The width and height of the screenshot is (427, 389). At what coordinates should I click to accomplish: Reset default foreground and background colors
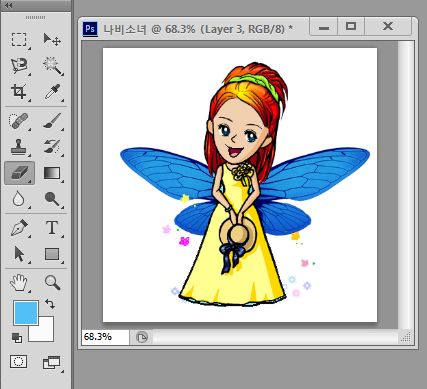click(17, 338)
